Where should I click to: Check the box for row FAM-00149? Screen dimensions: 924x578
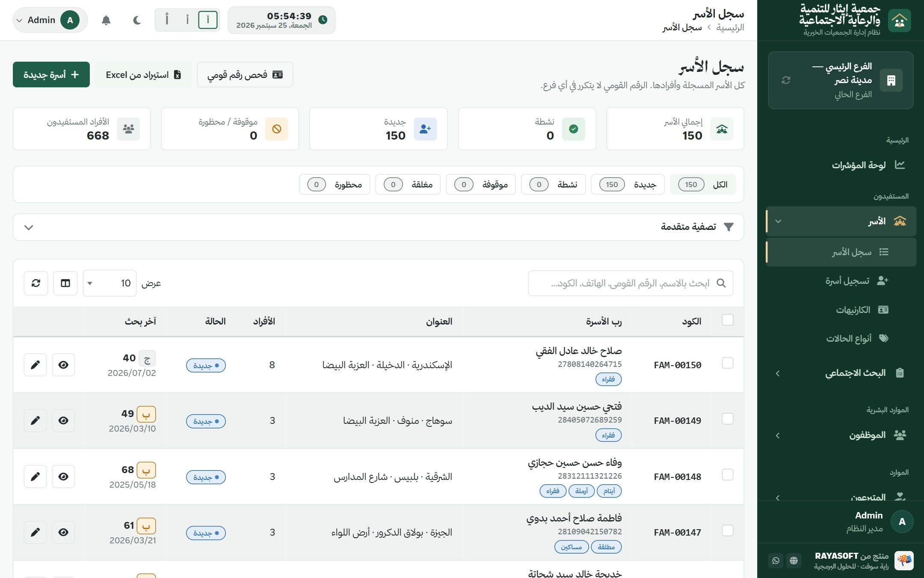click(728, 419)
